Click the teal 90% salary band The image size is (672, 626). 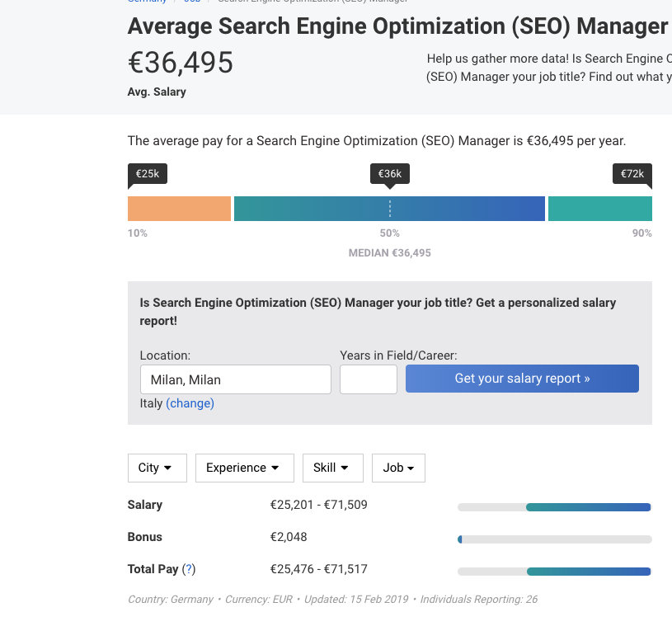click(x=600, y=209)
